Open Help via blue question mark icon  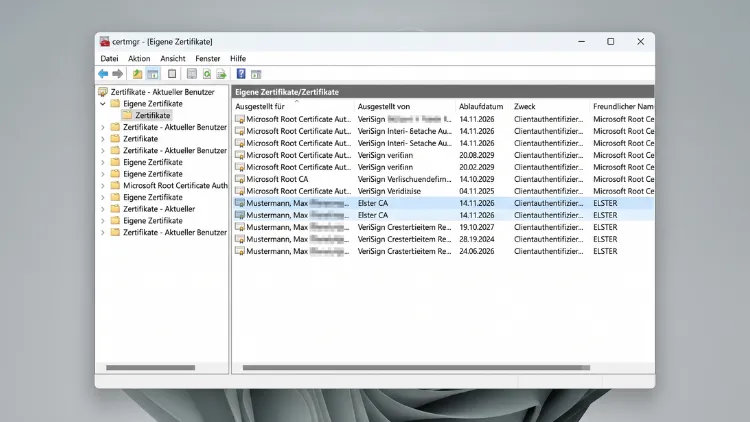point(241,74)
